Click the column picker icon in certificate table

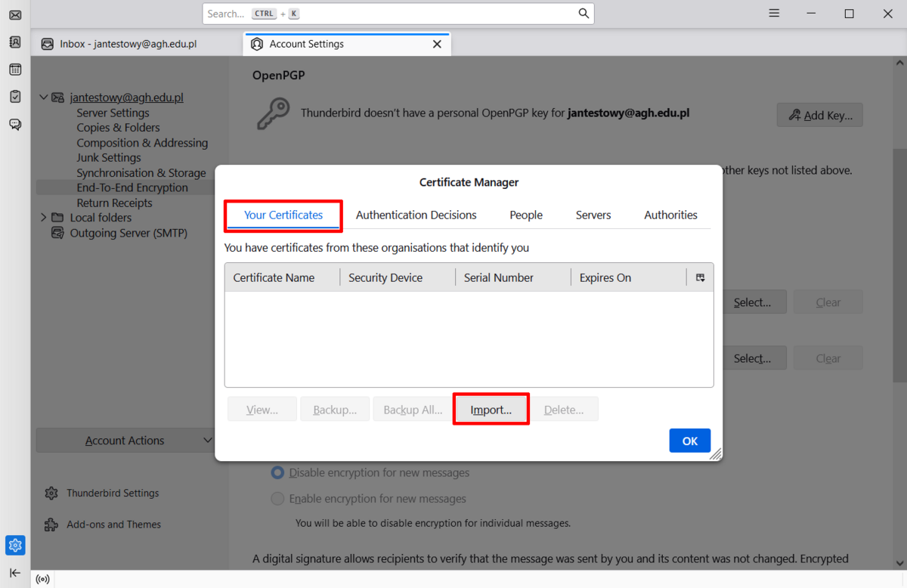pos(700,277)
